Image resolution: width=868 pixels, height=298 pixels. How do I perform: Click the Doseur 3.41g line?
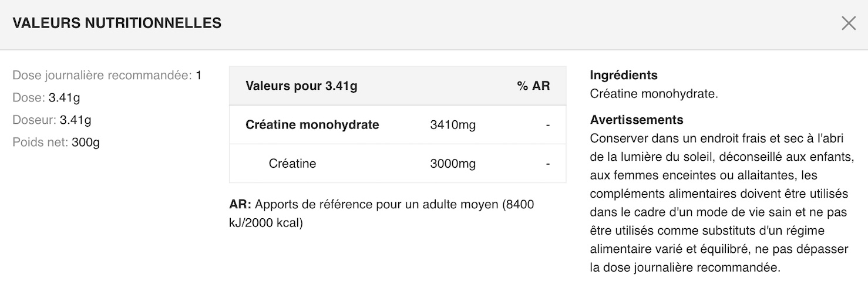[52, 120]
